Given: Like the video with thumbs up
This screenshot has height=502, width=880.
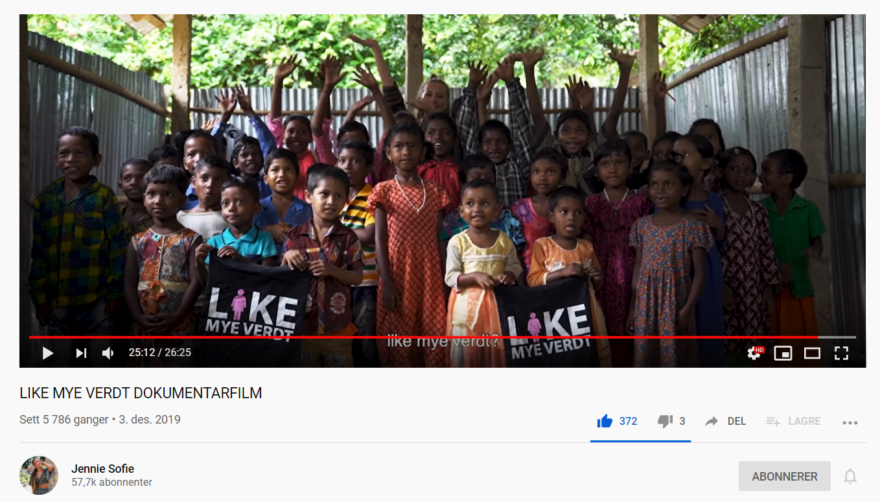Looking at the screenshot, I should tap(604, 421).
